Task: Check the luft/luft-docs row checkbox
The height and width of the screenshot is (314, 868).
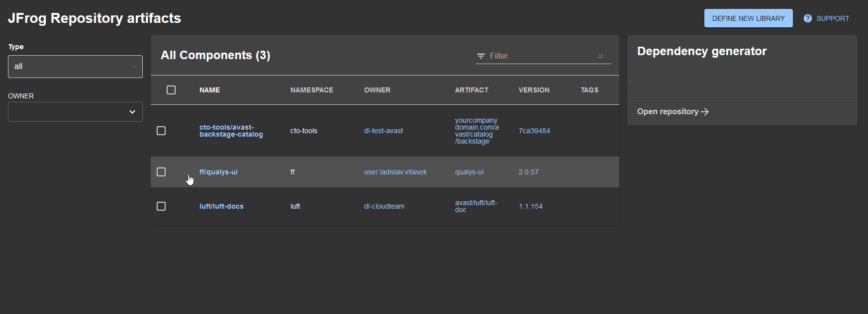Action: tap(161, 206)
